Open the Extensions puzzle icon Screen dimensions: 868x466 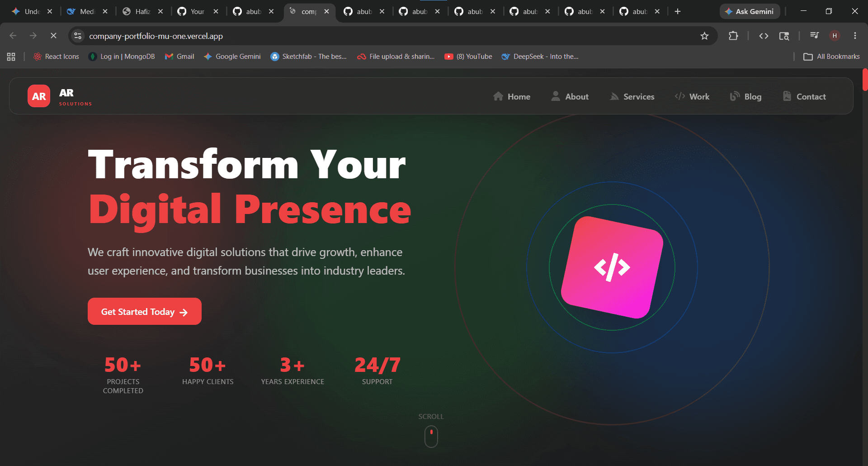(733, 36)
